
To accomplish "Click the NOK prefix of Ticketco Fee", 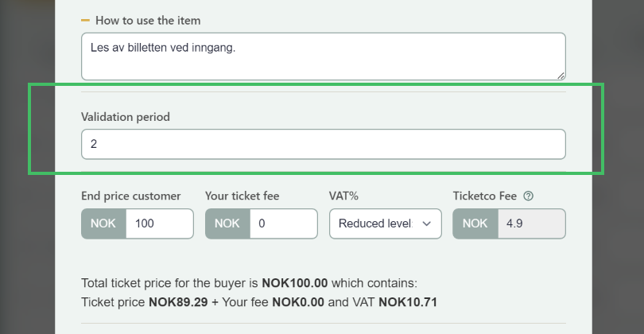I will 475,223.
